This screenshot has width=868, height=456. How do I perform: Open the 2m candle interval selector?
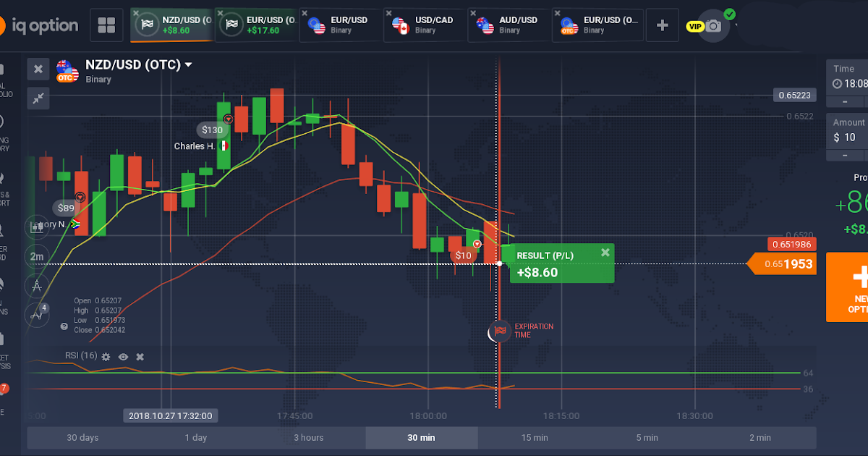pos(36,256)
